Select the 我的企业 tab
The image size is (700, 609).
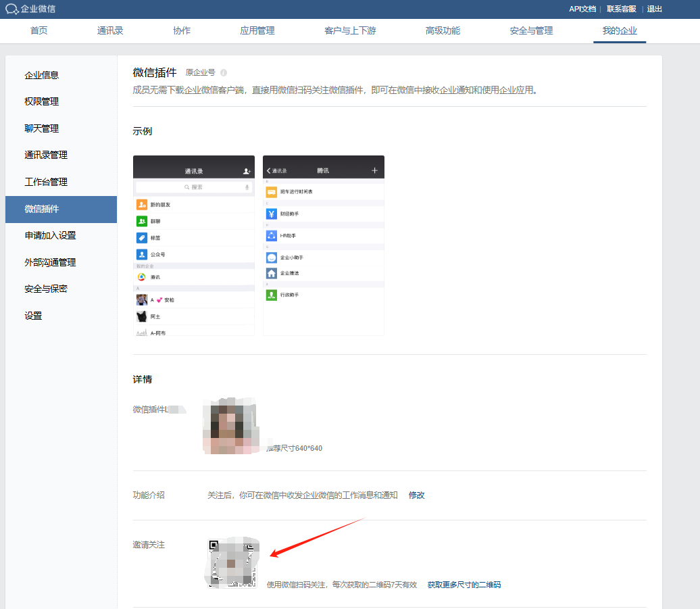pyautogui.click(x=620, y=31)
